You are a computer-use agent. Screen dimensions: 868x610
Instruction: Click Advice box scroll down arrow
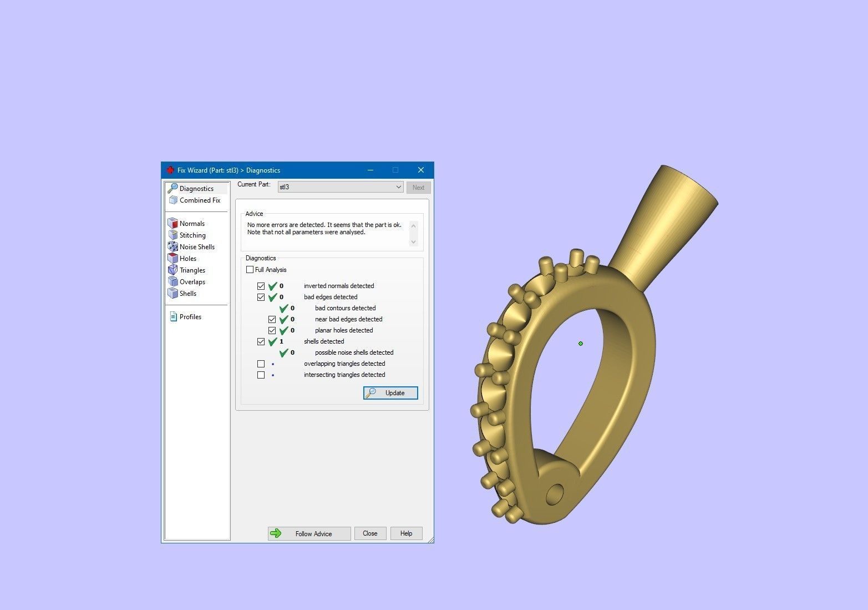click(x=413, y=241)
